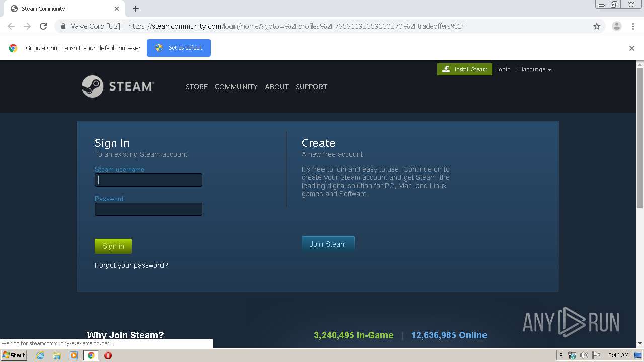Open the file explorer taskbar icon
This screenshot has height=362, width=644.
click(57, 355)
